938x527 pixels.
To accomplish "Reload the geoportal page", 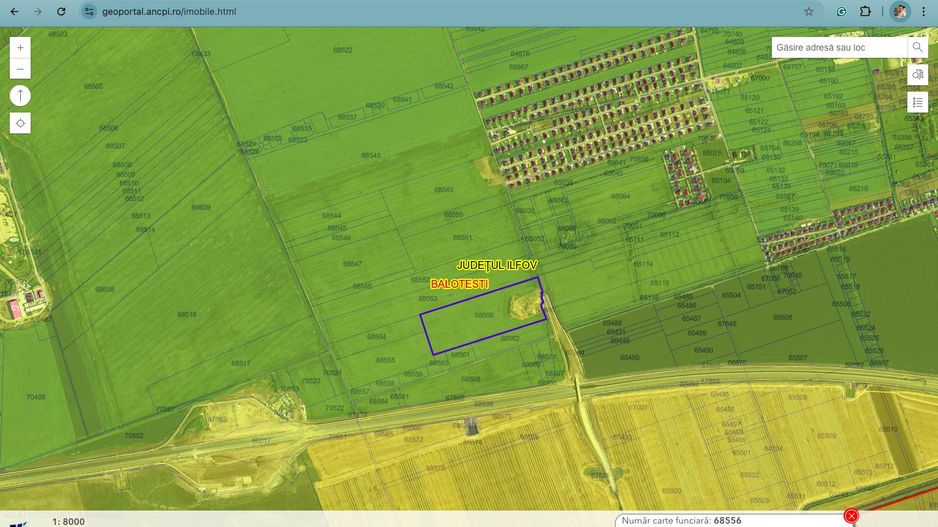I will click(x=61, y=11).
